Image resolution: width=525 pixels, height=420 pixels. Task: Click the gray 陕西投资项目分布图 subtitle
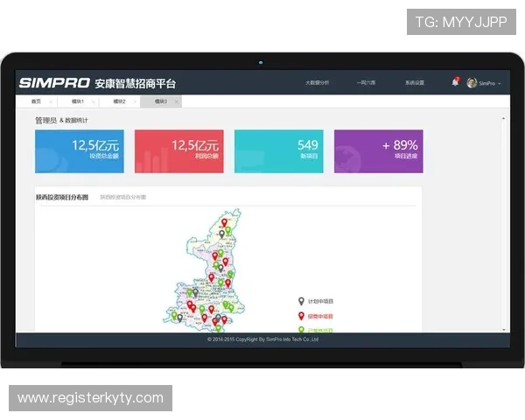tap(122, 197)
